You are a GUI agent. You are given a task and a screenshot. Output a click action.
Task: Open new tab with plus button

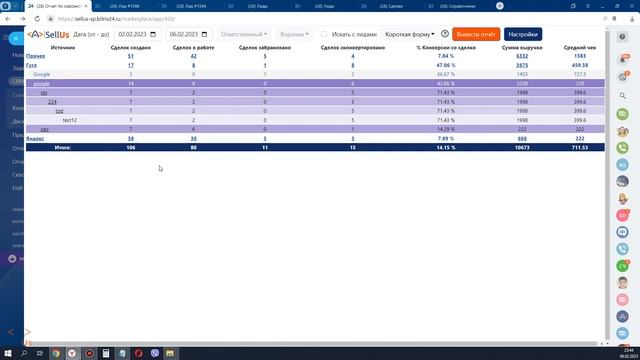[x=500, y=6]
